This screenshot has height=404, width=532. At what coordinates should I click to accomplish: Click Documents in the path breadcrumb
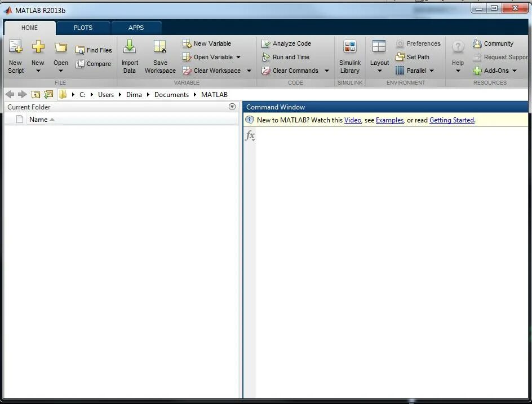click(x=171, y=94)
